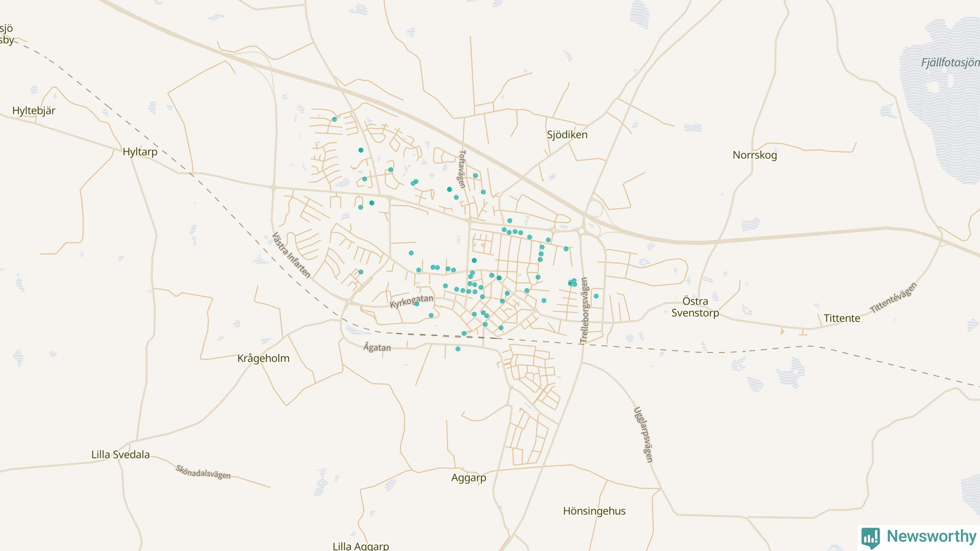Click the Trelleborgsvägen road label
This screenshot has height=551, width=980.
(x=584, y=310)
